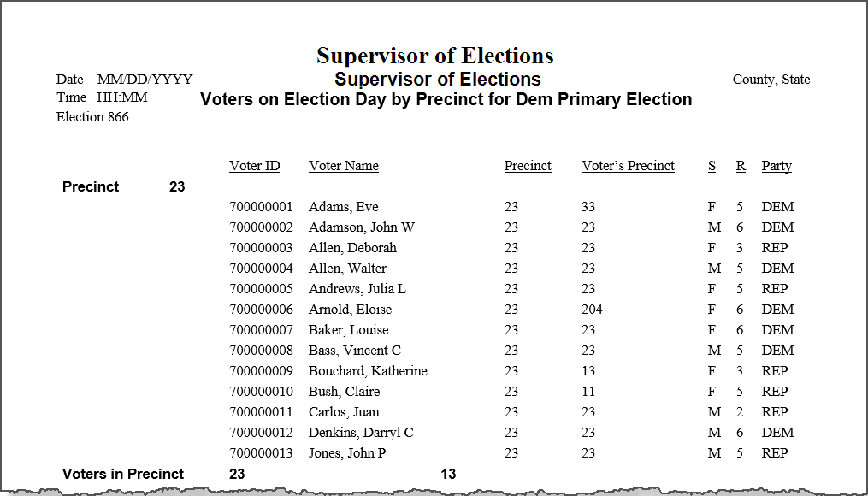Viewport: 868px width, 496px height.
Task: Select voter ID 700000001
Action: pos(261,207)
